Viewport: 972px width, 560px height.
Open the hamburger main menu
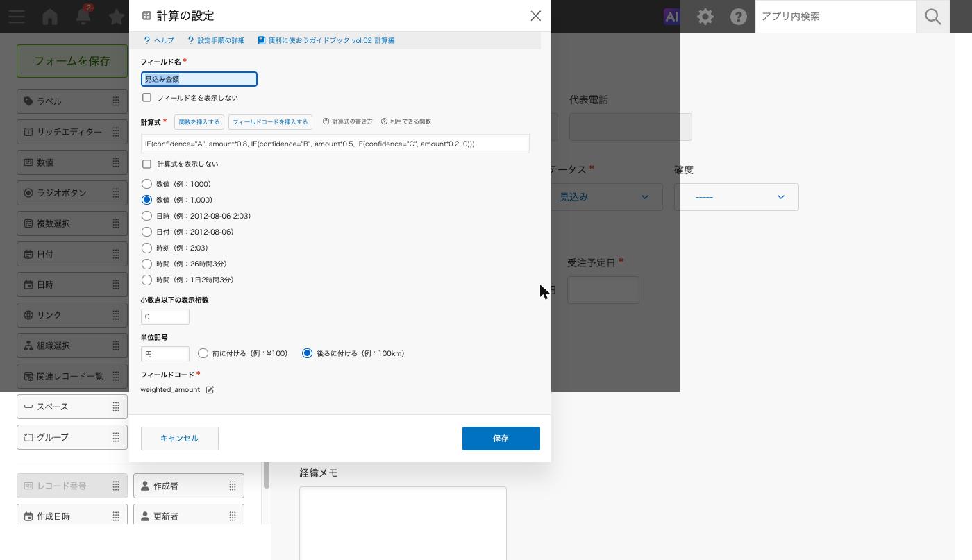point(17,16)
